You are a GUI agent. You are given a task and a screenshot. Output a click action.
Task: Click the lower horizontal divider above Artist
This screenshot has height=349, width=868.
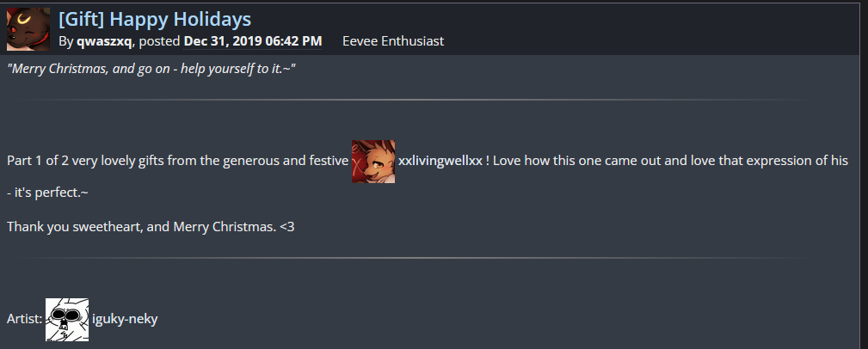pos(413,258)
